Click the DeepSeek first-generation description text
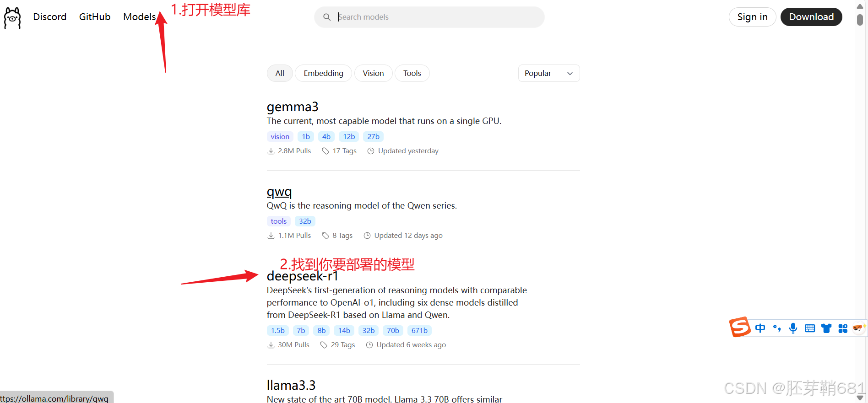 397,302
